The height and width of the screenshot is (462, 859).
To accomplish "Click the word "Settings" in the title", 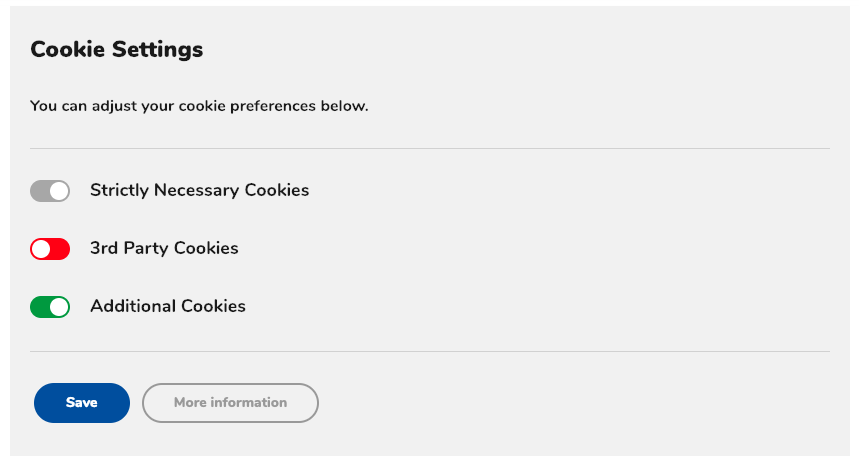I will (158, 50).
